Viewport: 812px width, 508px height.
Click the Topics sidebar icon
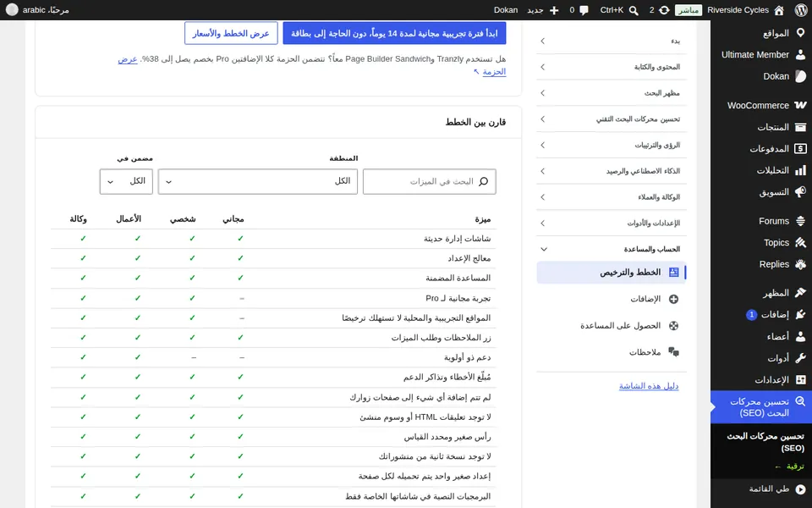(800, 243)
